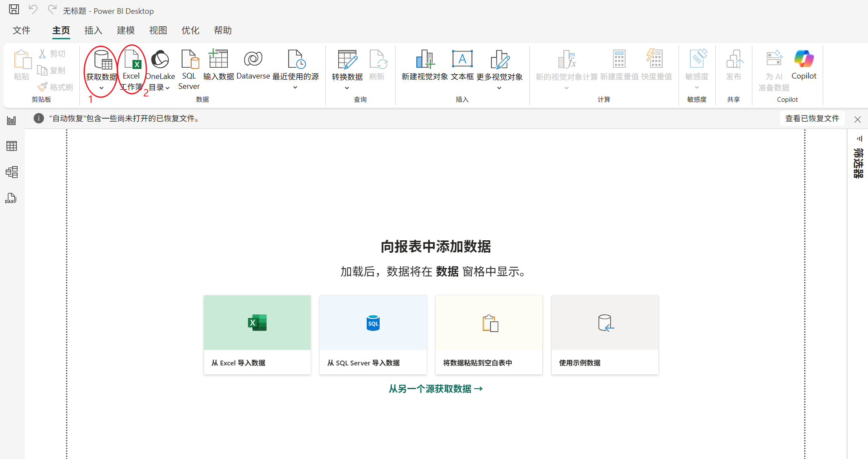Screen dimensions: 868x459
Task: Click the Dataverse icon
Action: pyautogui.click(x=253, y=59)
